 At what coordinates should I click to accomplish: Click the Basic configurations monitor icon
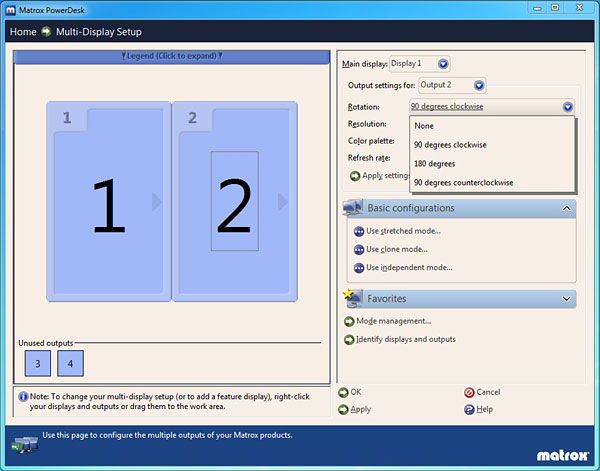353,207
